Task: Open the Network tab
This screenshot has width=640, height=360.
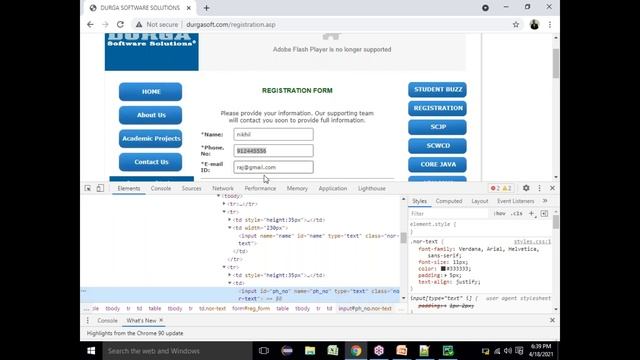Action: point(223,188)
